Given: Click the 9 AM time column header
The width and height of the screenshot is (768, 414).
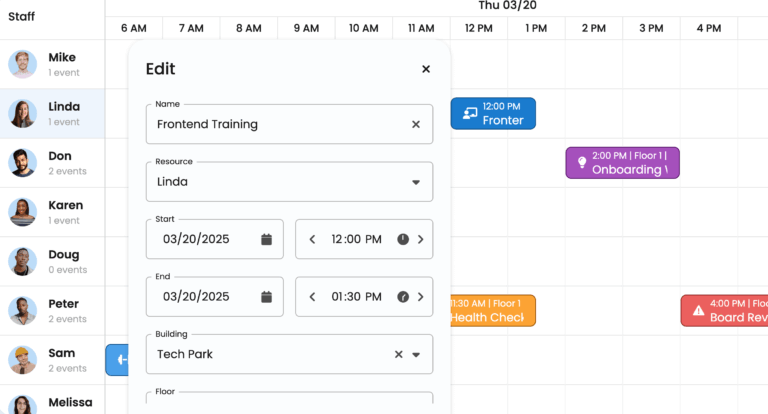Looking at the screenshot, I should coord(306,28).
